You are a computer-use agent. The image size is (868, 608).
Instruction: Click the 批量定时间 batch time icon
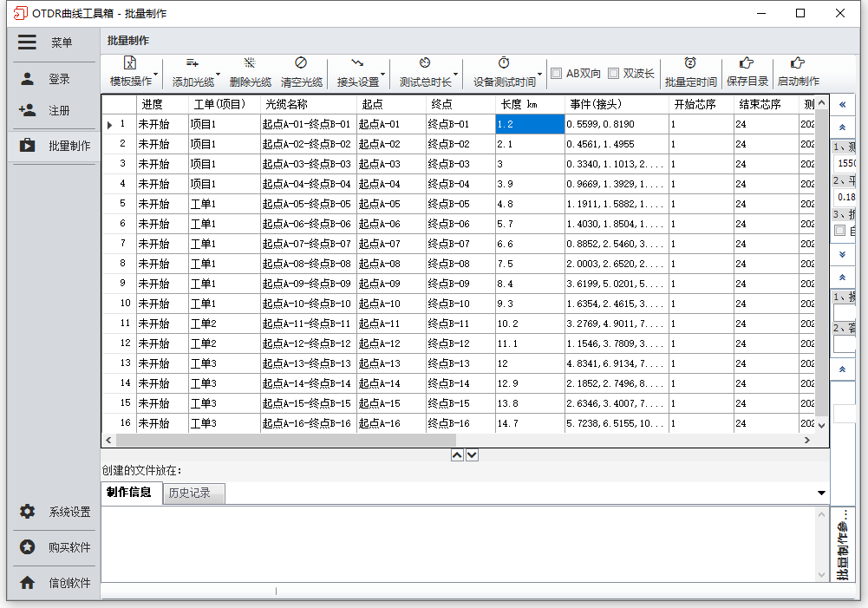(x=690, y=63)
